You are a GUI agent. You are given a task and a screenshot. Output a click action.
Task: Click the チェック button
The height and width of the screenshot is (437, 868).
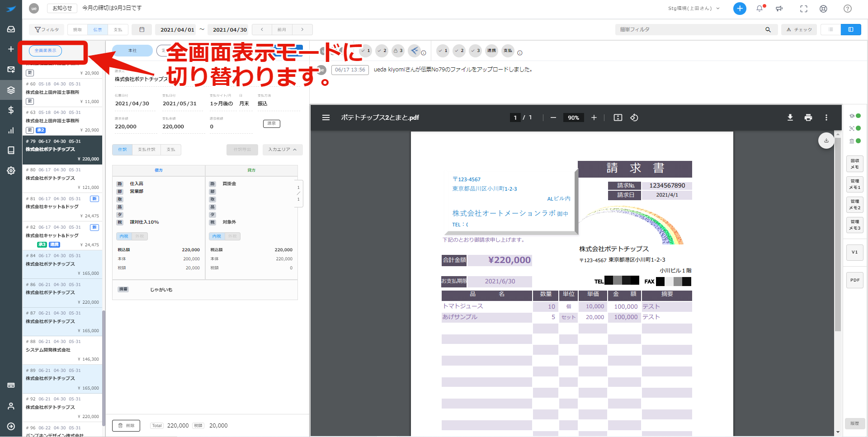[799, 30]
